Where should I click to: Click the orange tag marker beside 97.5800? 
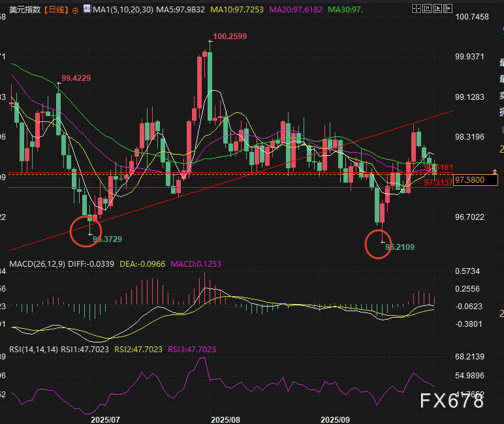point(495,171)
